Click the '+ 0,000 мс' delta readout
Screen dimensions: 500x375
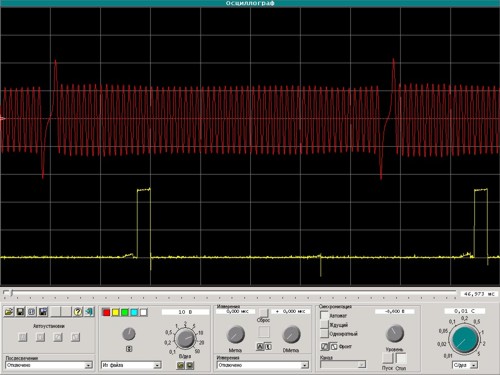(291, 311)
